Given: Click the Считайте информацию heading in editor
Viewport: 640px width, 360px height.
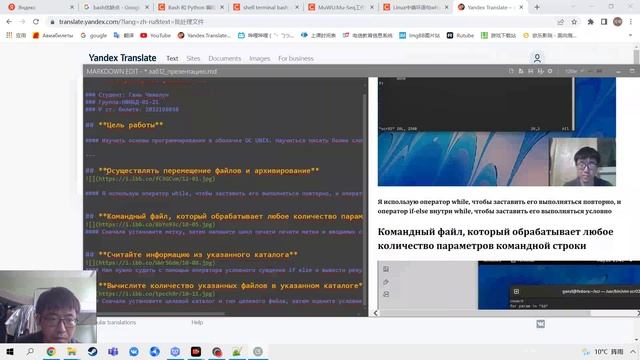Looking at the screenshot, I should pos(198,255).
